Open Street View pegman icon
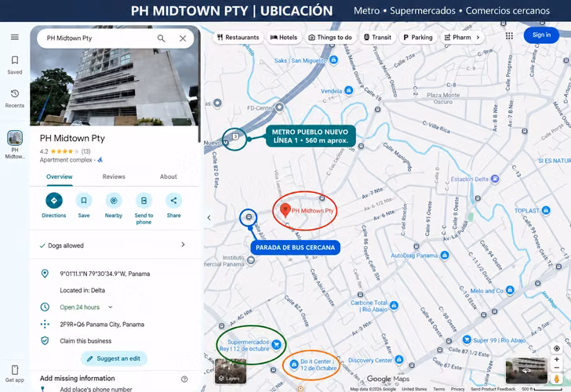The height and width of the screenshot is (392, 571). tap(556, 379)
